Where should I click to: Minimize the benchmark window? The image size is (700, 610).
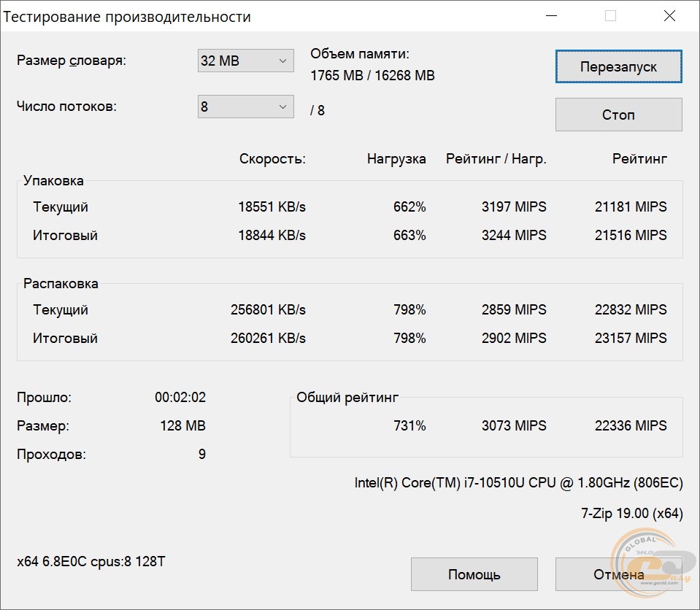pyautogui.click(x=553, y=16)
